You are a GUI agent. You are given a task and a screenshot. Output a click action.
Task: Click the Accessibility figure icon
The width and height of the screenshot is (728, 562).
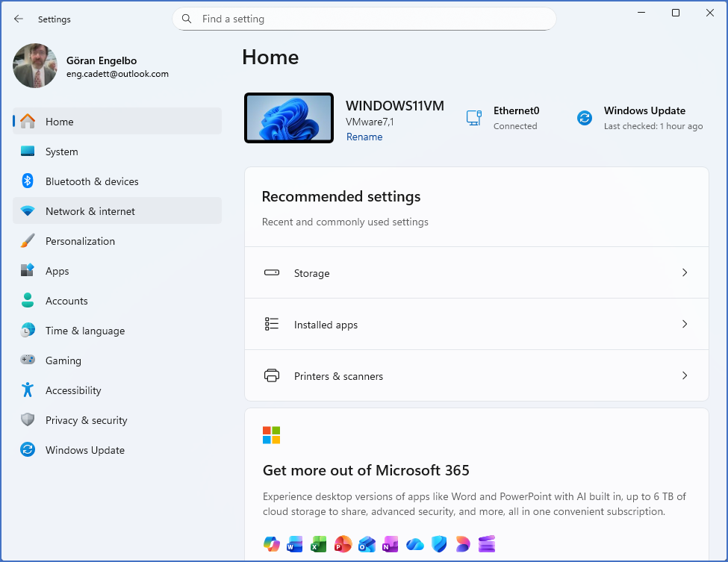coord(28,390)
